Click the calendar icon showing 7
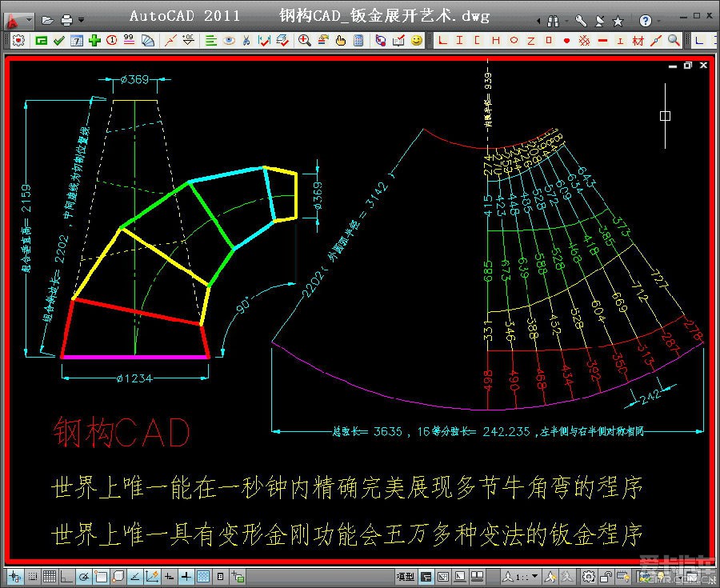This screenshot has width=720, height=588. pos(77,41)
